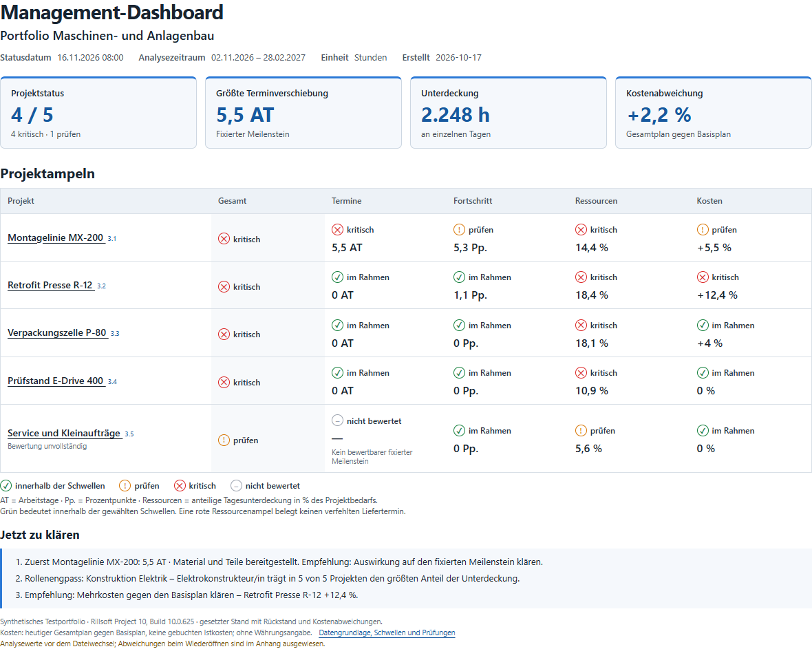Click the green check icon in Verpackungszelle Kosten
812x649 pixels.
[x=702, y=325]
